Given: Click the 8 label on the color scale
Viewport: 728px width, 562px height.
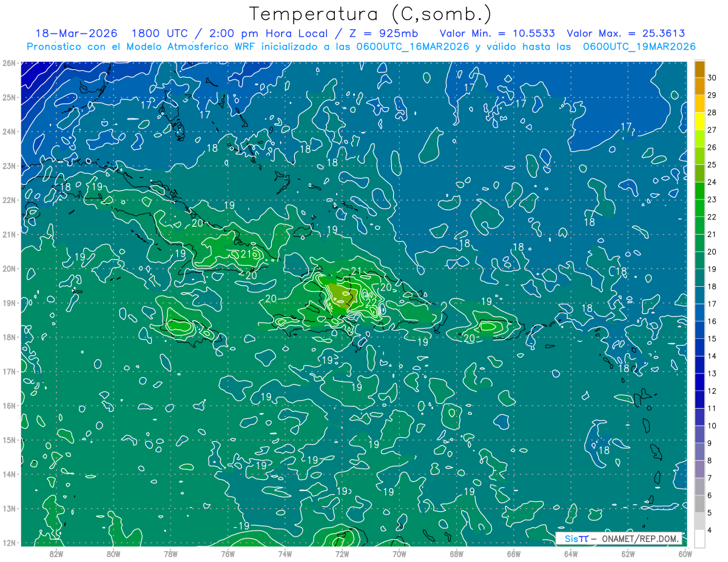Looking at the screenshot, I should click(x=710, y=461).
